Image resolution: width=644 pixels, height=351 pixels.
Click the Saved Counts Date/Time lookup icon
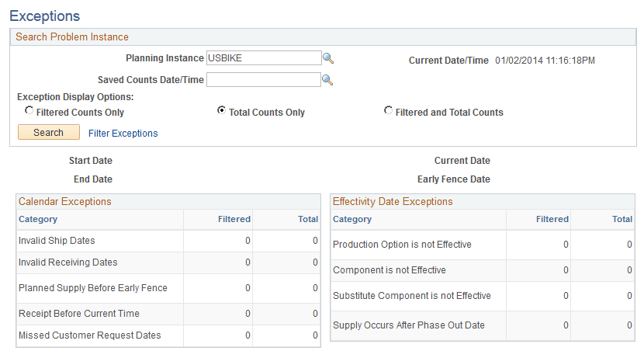(x=327, y=79)
